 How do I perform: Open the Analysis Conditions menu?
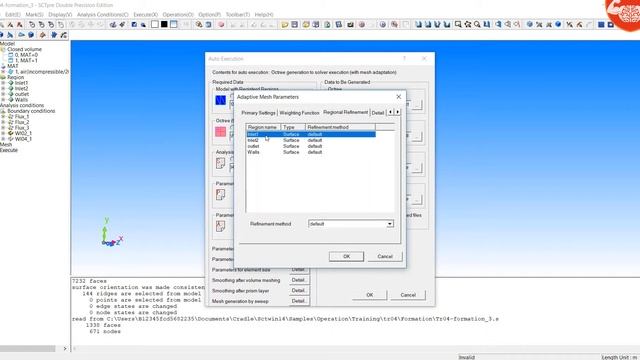(x=102, y=14)
